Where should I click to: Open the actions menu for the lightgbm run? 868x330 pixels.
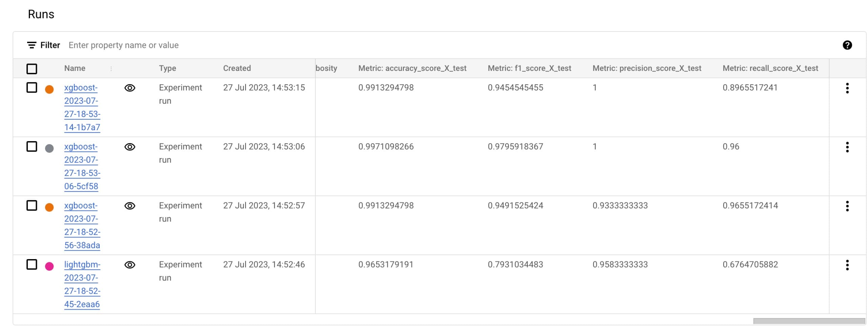pyautogui.click(x=847, y=265)
